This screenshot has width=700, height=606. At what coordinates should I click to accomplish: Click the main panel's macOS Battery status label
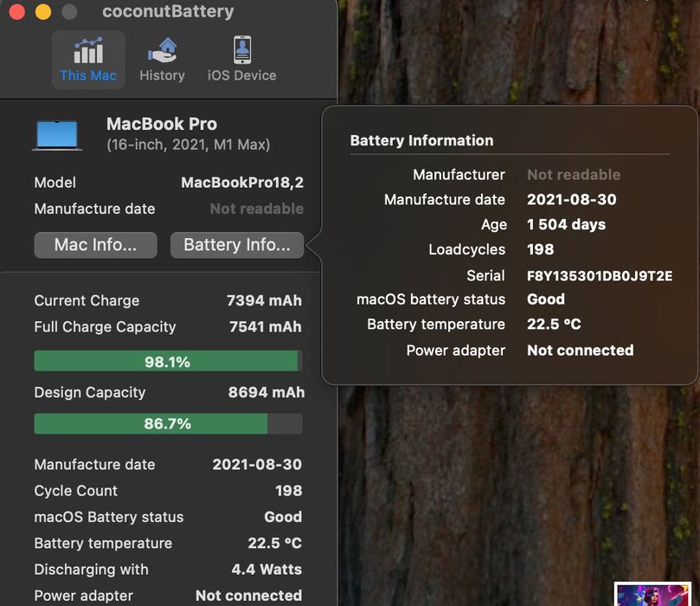[x=109, y=517]
